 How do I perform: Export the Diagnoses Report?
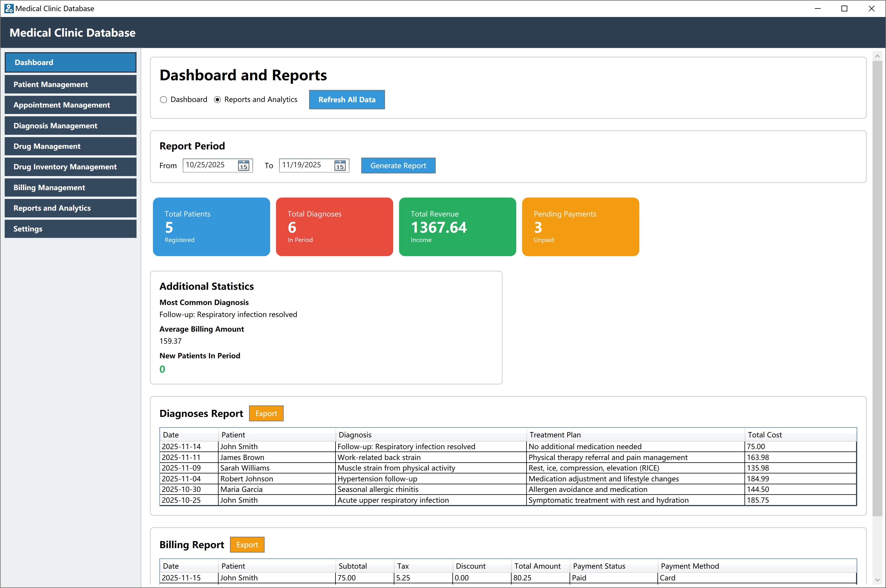pyautogui.click(x=266, y=413)
